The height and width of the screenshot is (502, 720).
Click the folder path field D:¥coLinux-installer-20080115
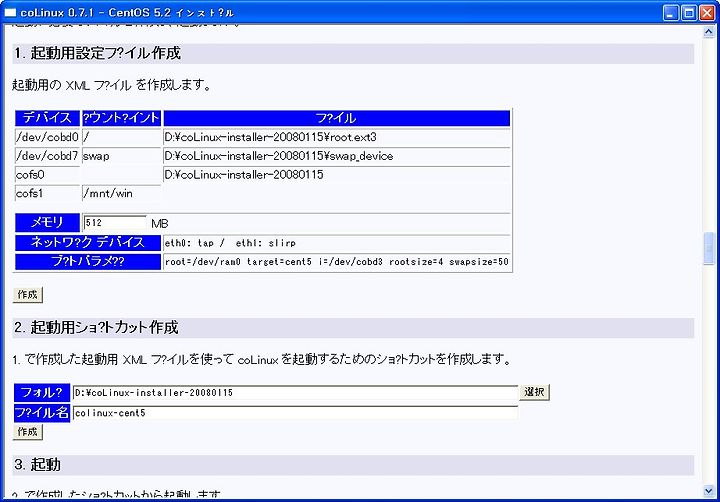click(x=295, y=393)
